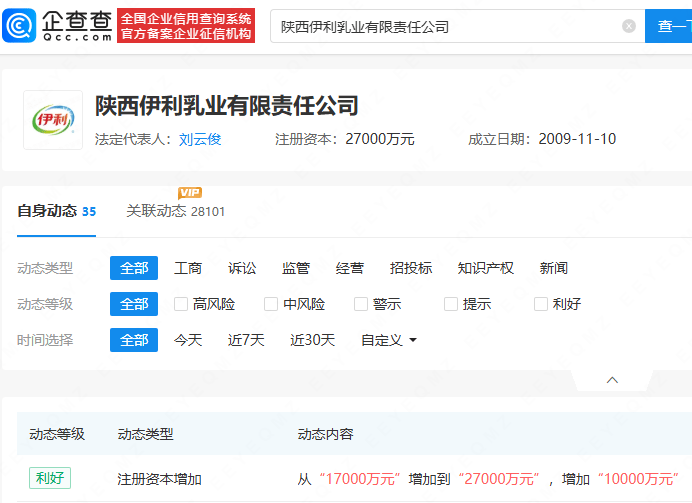Image resolution: width=692 pixels, height=503 pixels.
Task: Click the 动态类型 column header
Action: coord(145,434)
